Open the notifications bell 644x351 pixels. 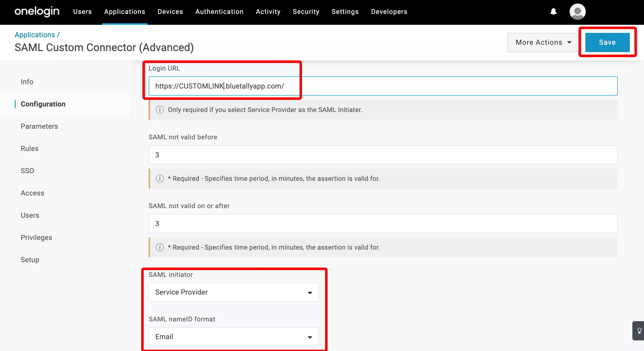click(553, 12)
